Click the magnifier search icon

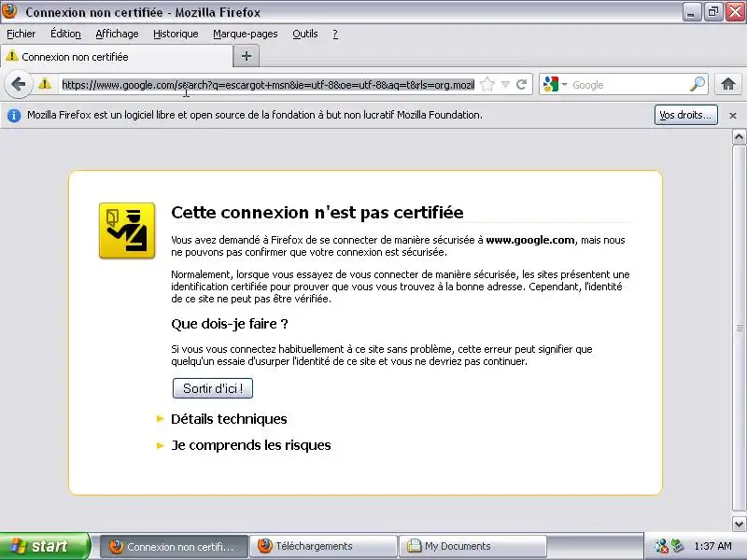pos(697,84)
